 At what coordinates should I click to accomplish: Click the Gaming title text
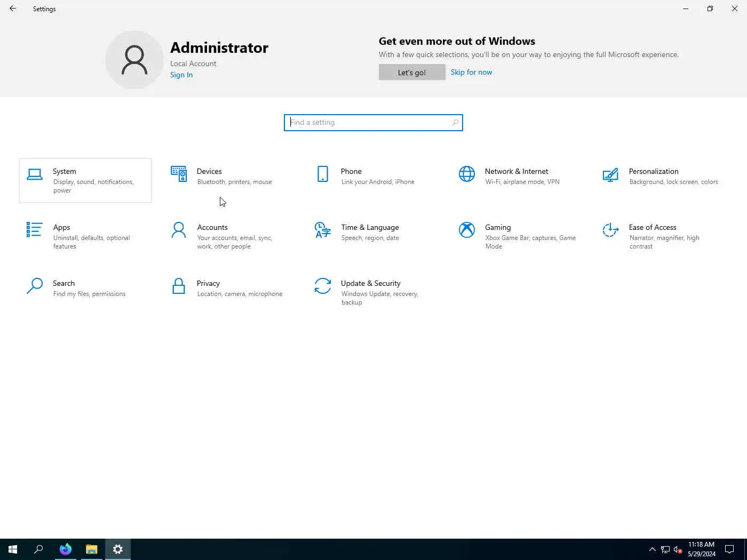click(498, 227)
